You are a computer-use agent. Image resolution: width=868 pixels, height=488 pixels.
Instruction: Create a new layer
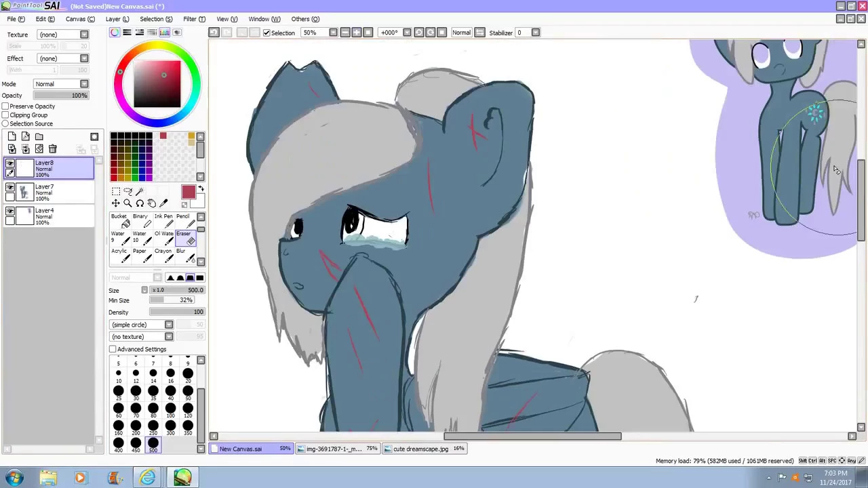pos(12,136)
